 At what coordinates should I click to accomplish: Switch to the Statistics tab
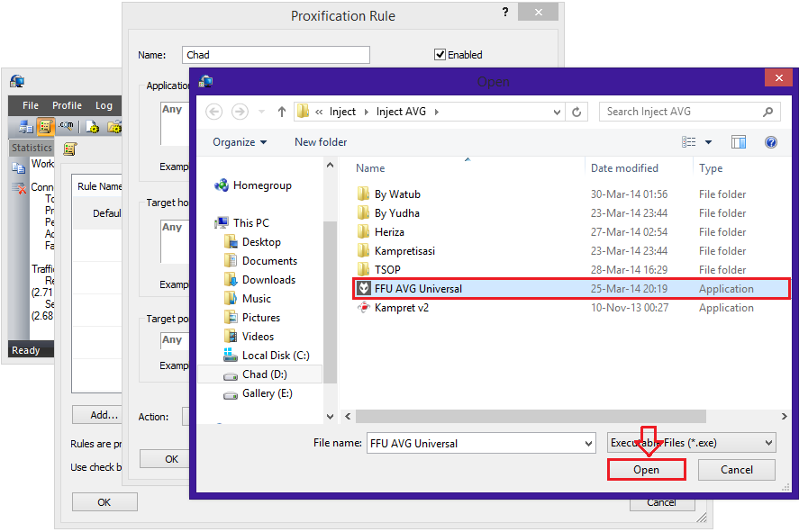point(32,148)
